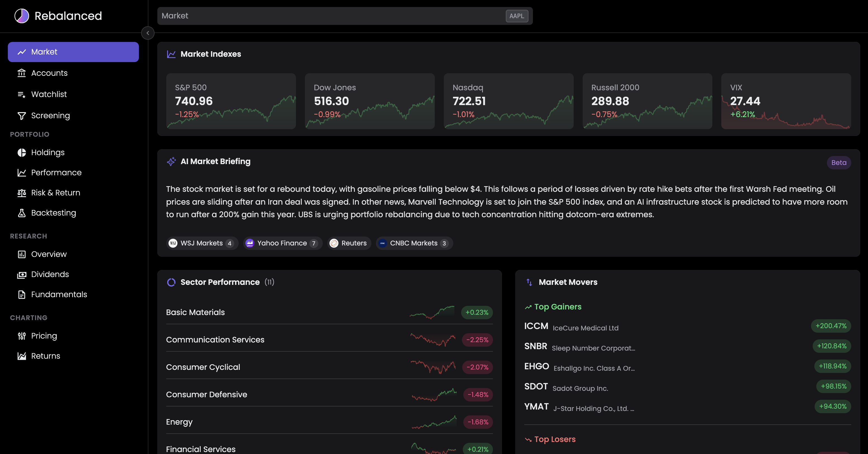Click the Top Losers trending-down icon

click(x=528, y=439)
